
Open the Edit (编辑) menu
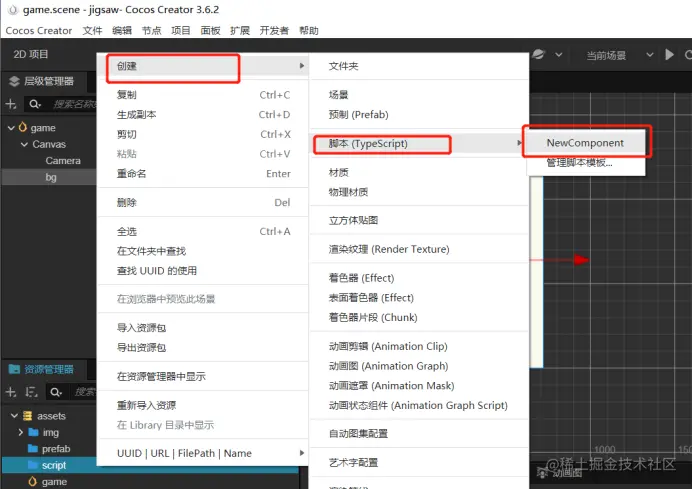(122, 31)
